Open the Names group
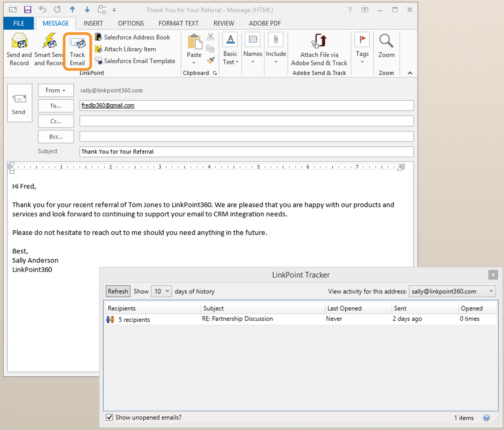 (253, 49)
